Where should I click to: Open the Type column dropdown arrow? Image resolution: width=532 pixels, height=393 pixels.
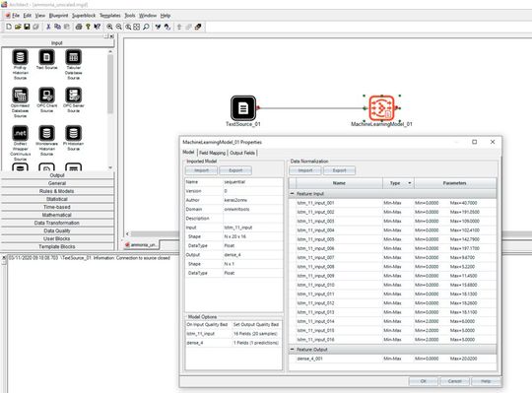[410, 183]
